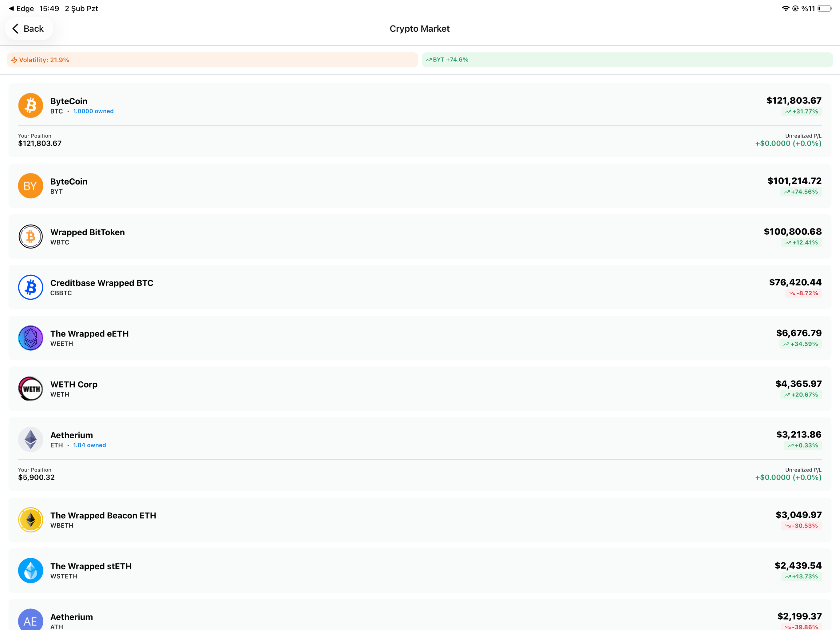The height and width of the screenshot is (630, 840).
Task: Tap the $76,420.44 CBBTC price
Action: coord(795,282)
